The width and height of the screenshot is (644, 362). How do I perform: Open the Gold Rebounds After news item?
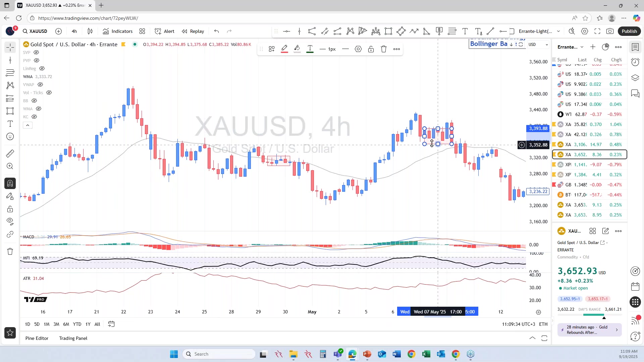[x=590, y=330]
